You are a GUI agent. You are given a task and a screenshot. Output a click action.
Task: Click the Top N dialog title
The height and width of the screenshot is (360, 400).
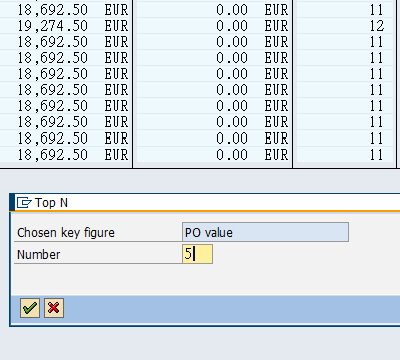51,203
